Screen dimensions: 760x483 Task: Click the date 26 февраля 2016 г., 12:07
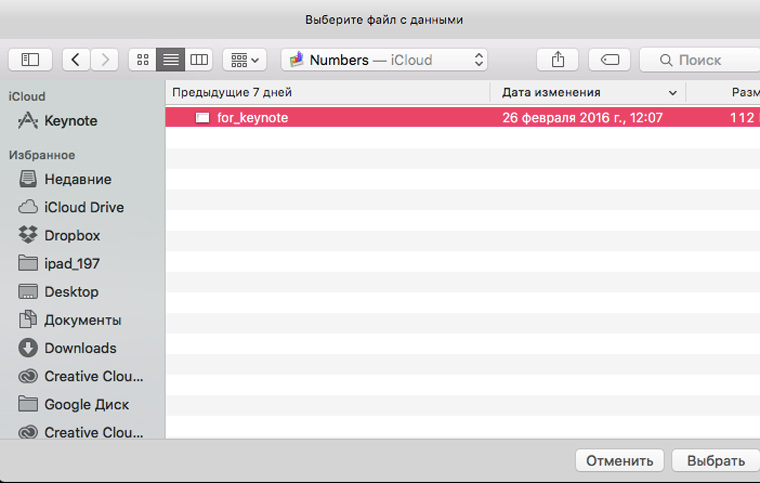point(582,118)
